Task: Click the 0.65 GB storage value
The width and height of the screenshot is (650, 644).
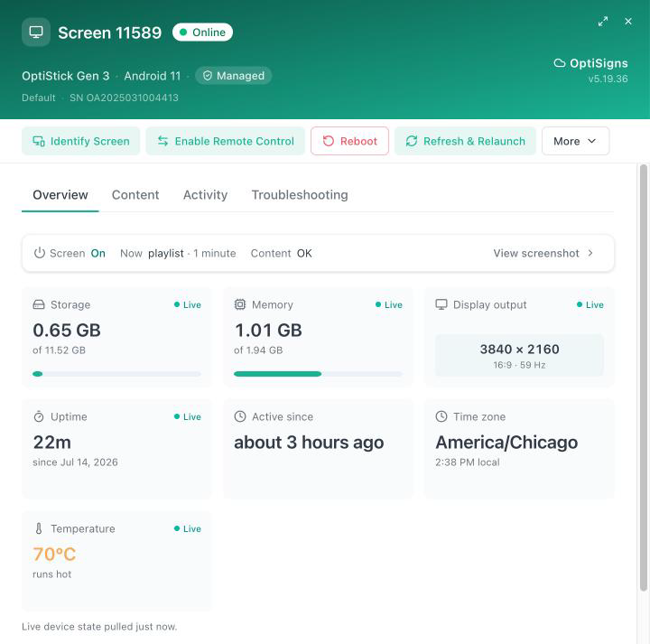Action: click(x=67, y=331)
